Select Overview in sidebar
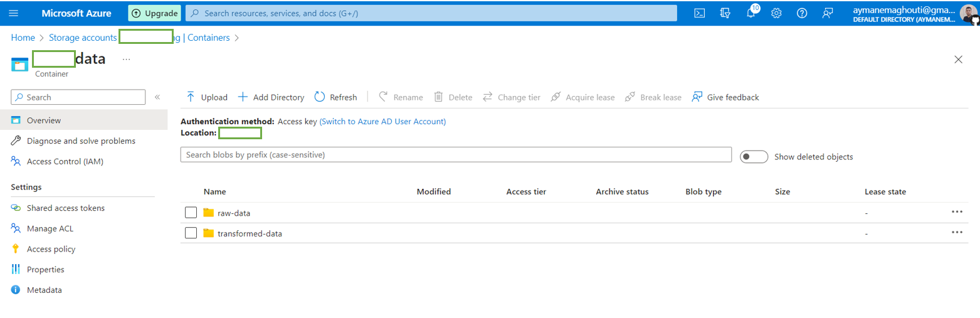 (83, 120)
